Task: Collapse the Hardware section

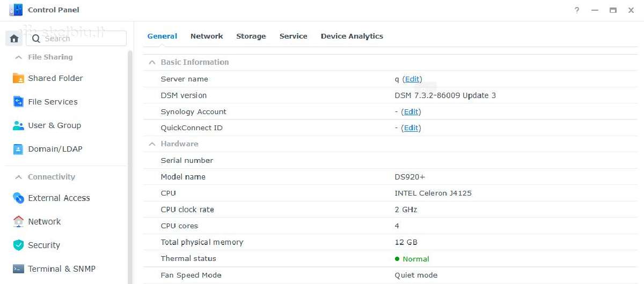Action: pos(152,144)
